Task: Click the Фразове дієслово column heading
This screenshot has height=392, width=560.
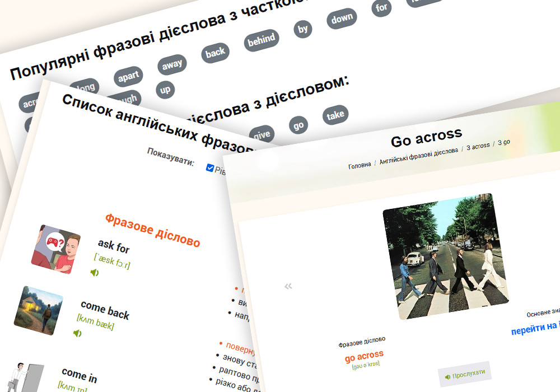Action: [152, 230]
